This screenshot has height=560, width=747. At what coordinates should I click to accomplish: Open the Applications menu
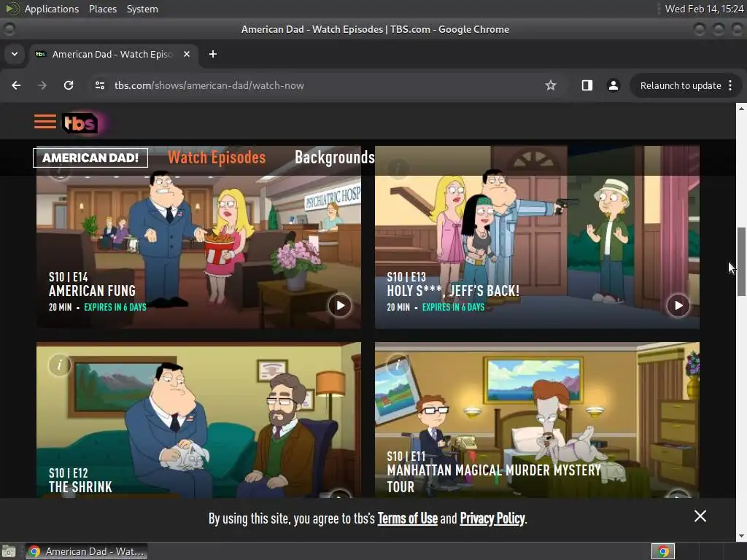(52, 9)
